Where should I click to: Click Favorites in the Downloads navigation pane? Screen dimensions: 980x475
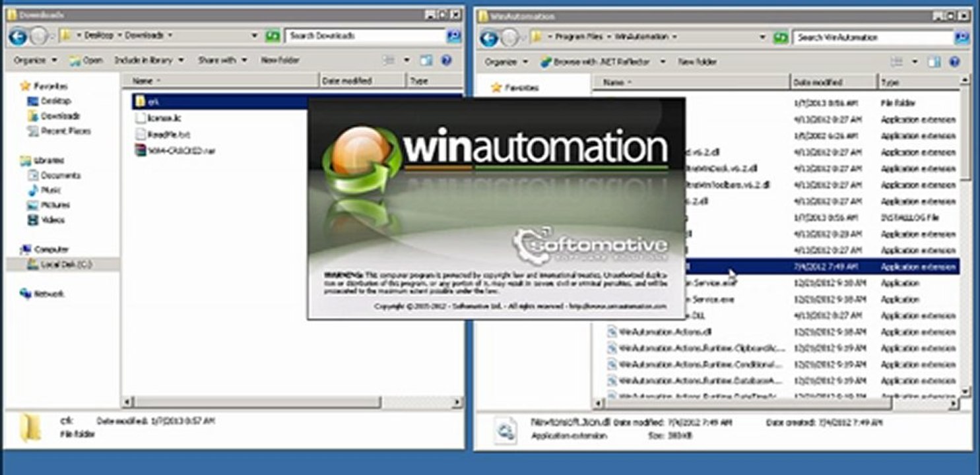pos(44,86)
